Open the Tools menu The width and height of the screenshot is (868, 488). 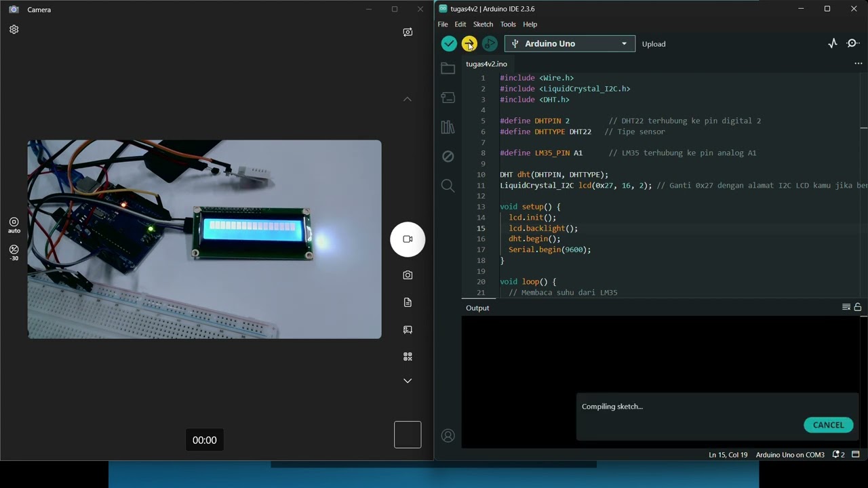508,24
